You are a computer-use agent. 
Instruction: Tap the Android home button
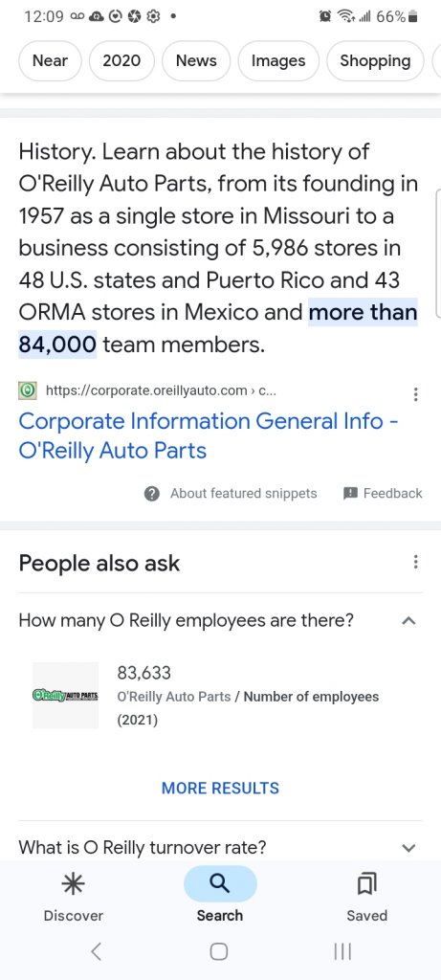tap(219, 951)
